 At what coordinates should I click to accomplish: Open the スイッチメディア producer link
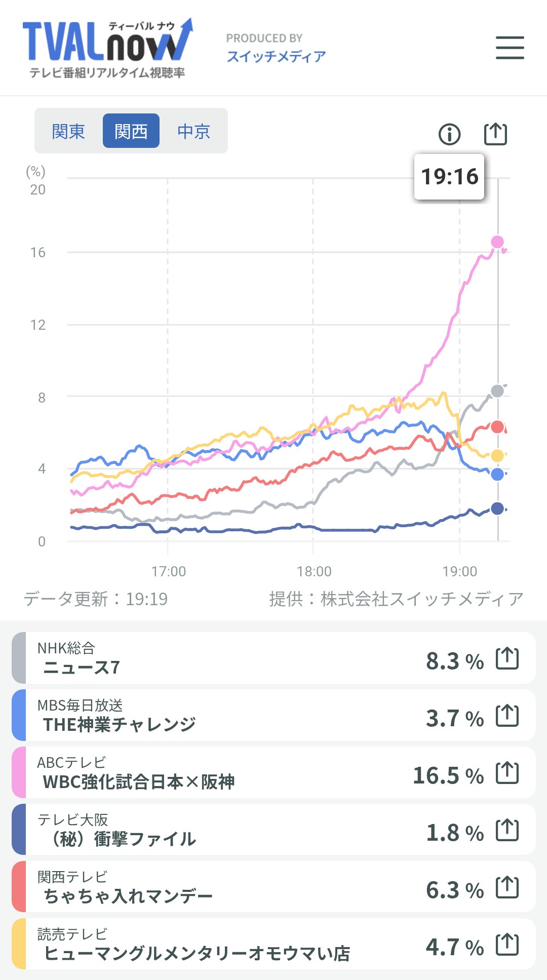pos(276,56)
